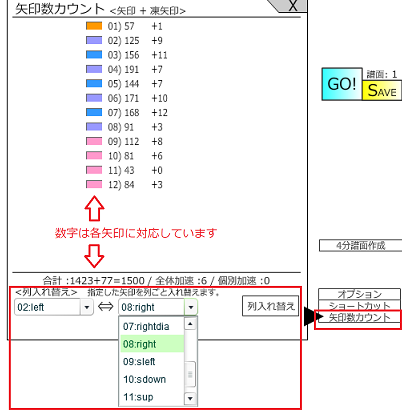Click the double-headed swap arrow between dropdowns
402x410 pixels.
click(x=106, y=307)
